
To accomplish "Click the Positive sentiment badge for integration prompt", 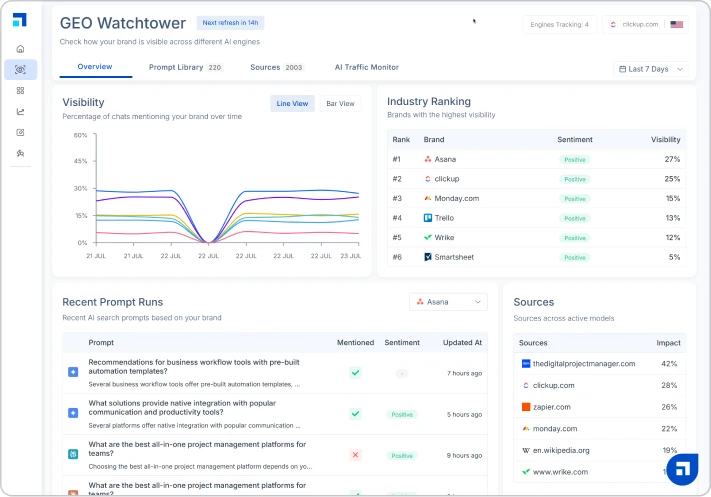I will (402, 414).
